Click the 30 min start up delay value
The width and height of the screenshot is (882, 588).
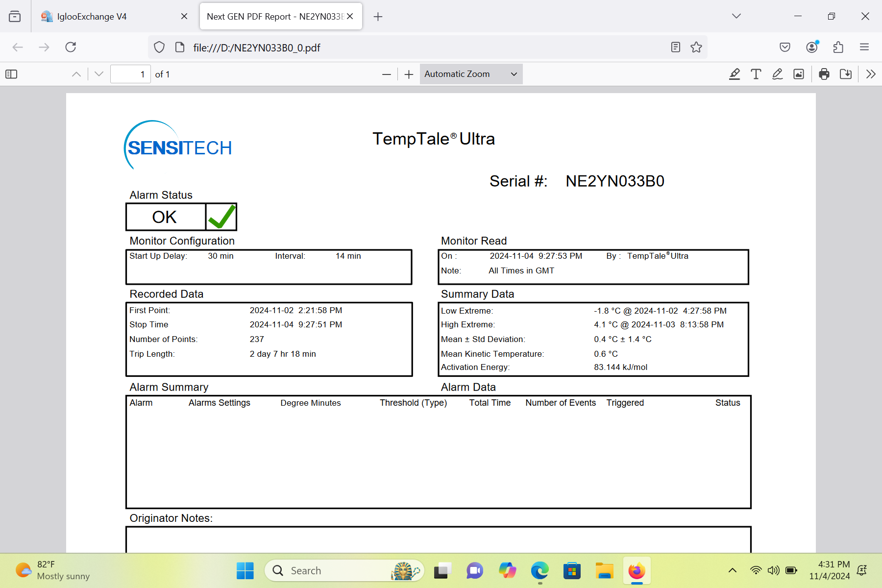tap(220, 256)
